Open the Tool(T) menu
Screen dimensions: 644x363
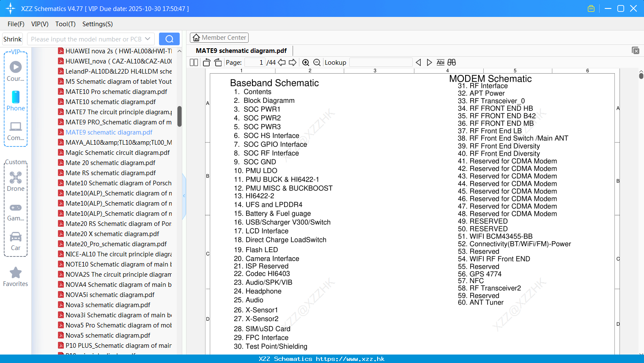66,24
